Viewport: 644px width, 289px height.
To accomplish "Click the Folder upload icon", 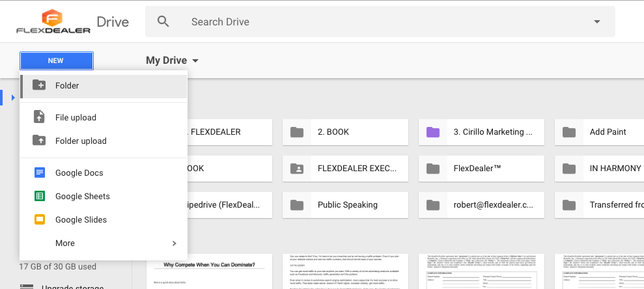I will 40,141.
